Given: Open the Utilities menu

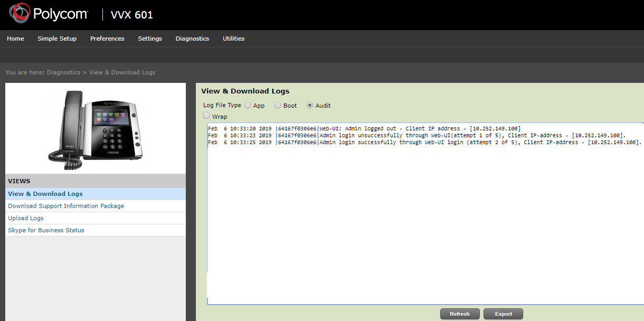Looking at the screenshot, I should click(x=233, y=38).
